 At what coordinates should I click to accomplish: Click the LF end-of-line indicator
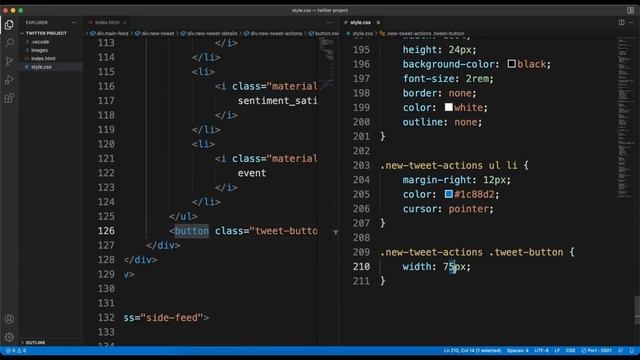coord(557,351)
